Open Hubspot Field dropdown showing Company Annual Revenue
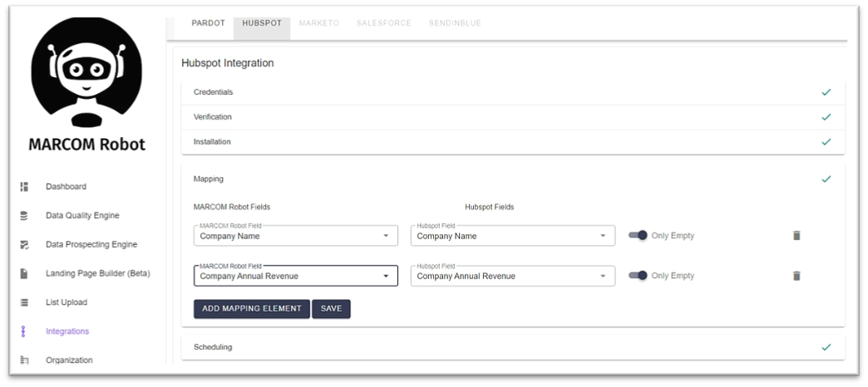Viewport: 868px width, 387px height. tap(513, 276)
